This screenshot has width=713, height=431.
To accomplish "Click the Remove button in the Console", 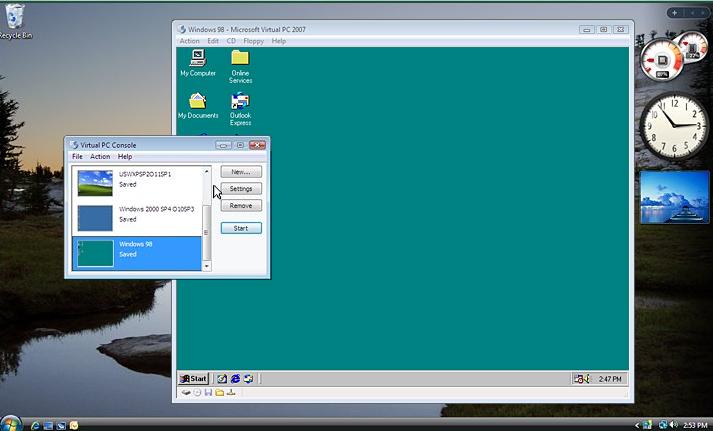I will pos(241,205).
